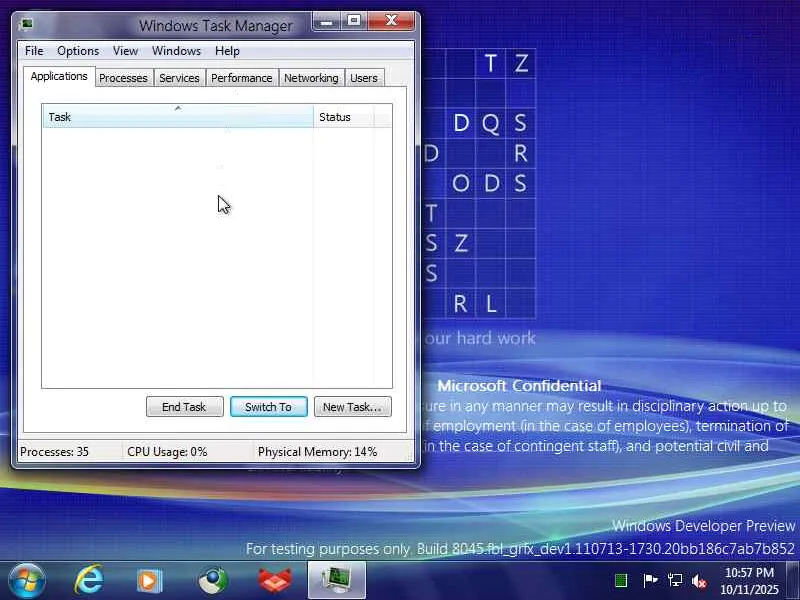
Task: Launch Internet Explorer from taskbar
Action: coord(89,580)
